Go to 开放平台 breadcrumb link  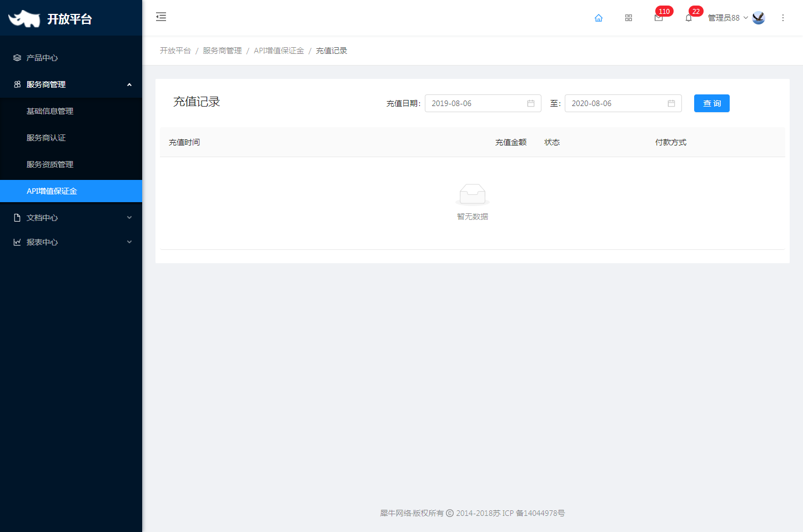175,51
